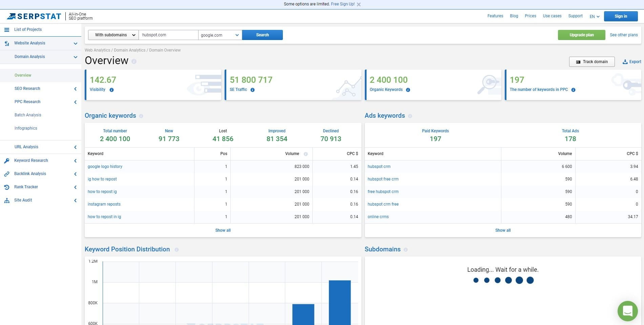Click the Backlink Analysis chain icon
Screen dimensions: 644x325
(7, 174)
